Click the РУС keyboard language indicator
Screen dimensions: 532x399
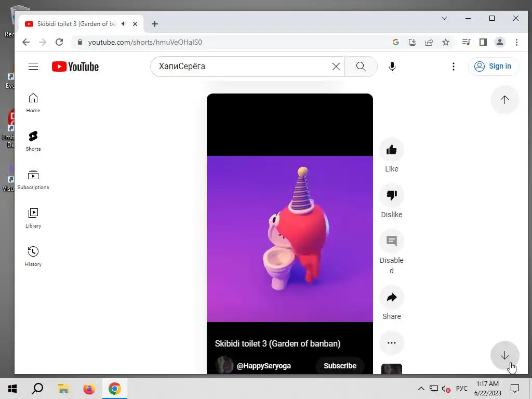(461, 389)
